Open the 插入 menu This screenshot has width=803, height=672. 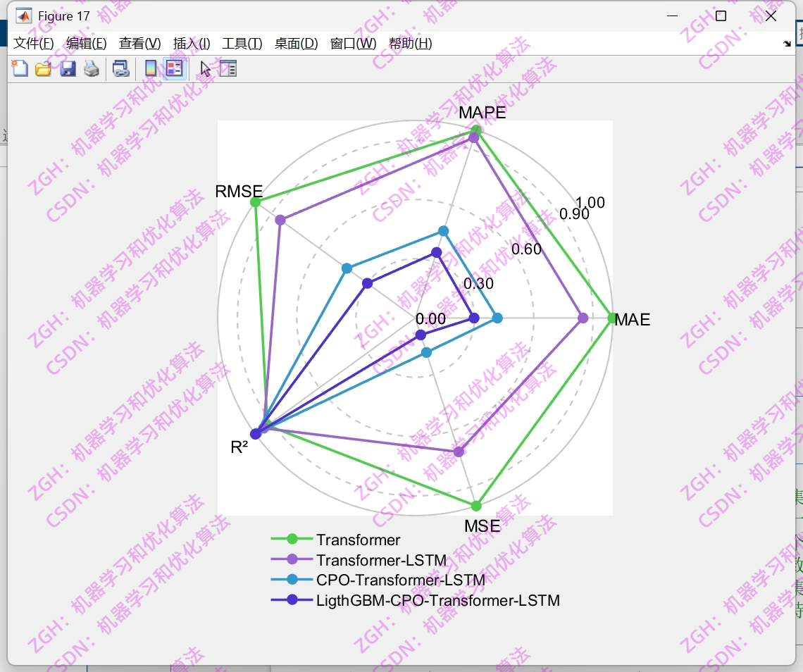point(192,43)
